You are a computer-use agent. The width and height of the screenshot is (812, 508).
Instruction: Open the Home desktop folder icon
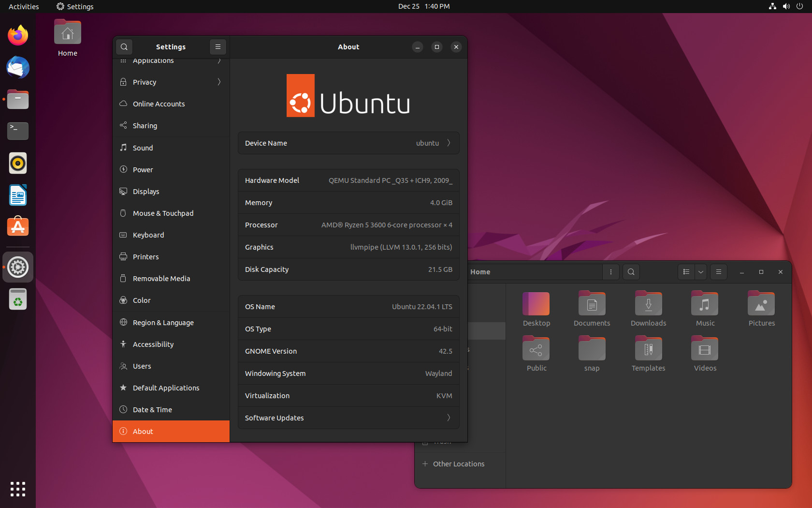tap(68, 38)
